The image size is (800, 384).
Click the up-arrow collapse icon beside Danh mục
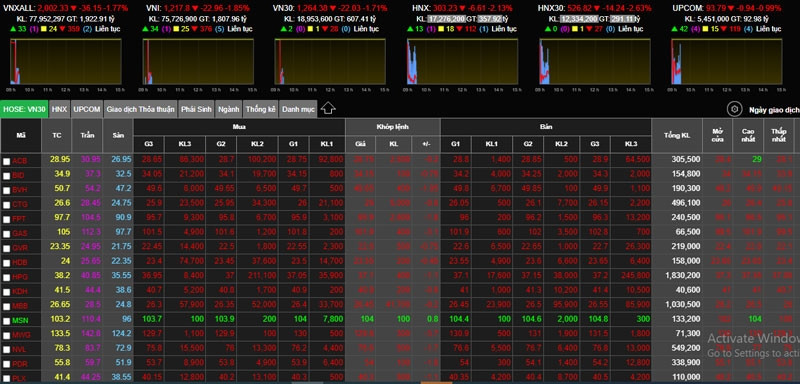[x=329, y=109]
